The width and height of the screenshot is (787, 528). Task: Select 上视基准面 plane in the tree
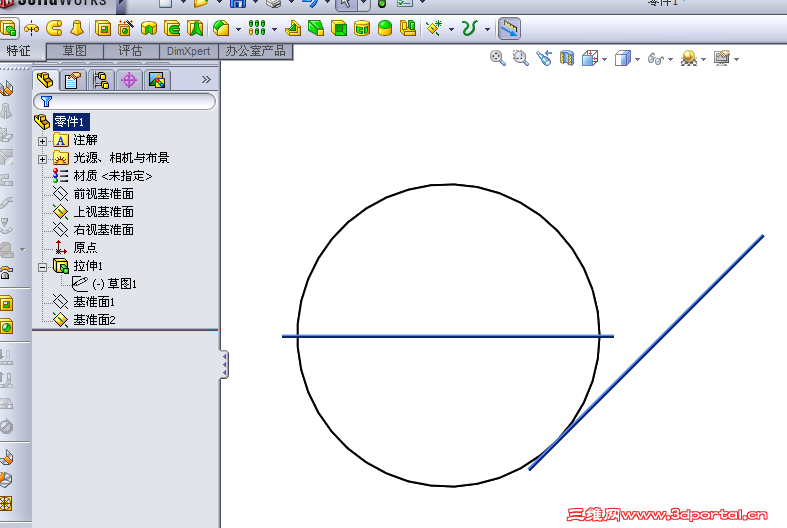(x=103, y=212)
